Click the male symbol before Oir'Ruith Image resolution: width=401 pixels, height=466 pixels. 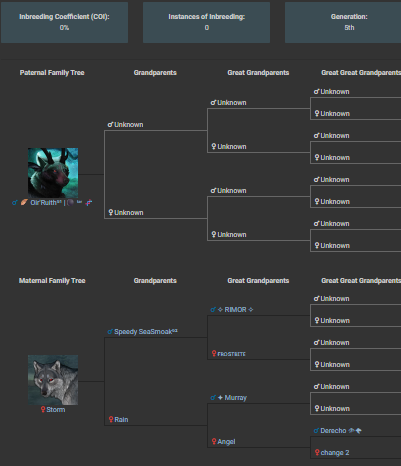pos(15,202)
